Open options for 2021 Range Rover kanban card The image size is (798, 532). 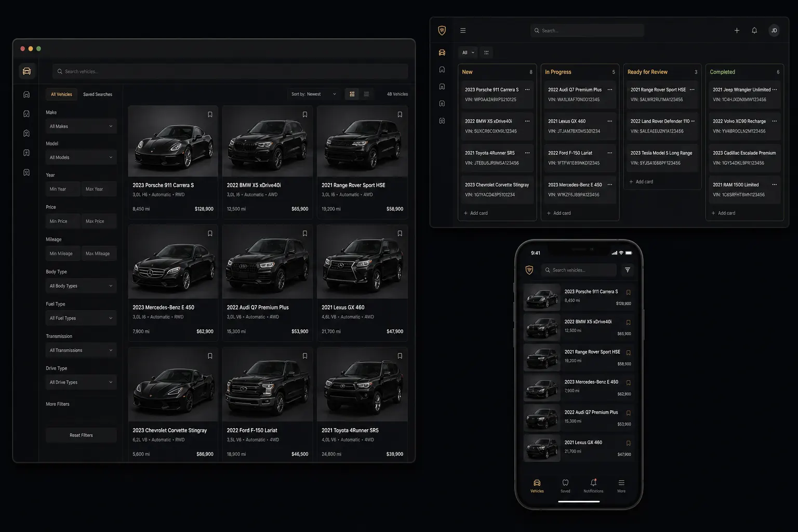pos(692,90)
